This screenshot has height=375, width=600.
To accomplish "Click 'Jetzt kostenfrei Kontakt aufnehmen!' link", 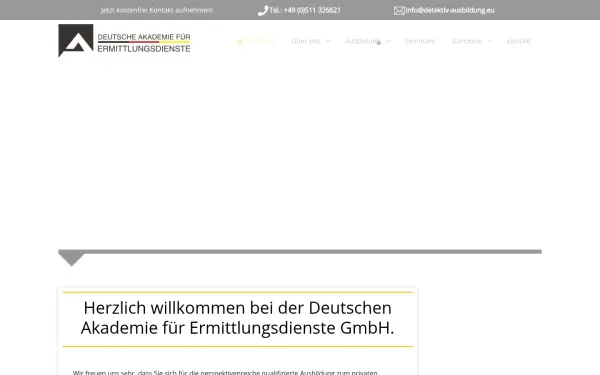I will pyautogui.click(x=157, y=10).
